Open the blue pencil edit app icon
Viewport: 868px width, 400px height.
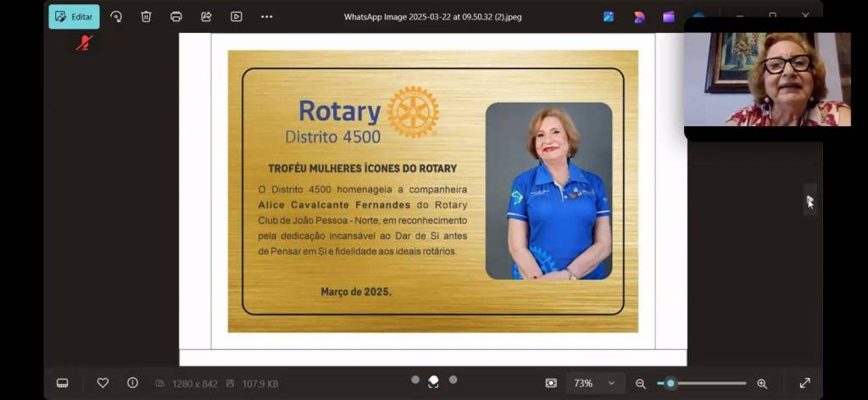[x=609, y=16]
